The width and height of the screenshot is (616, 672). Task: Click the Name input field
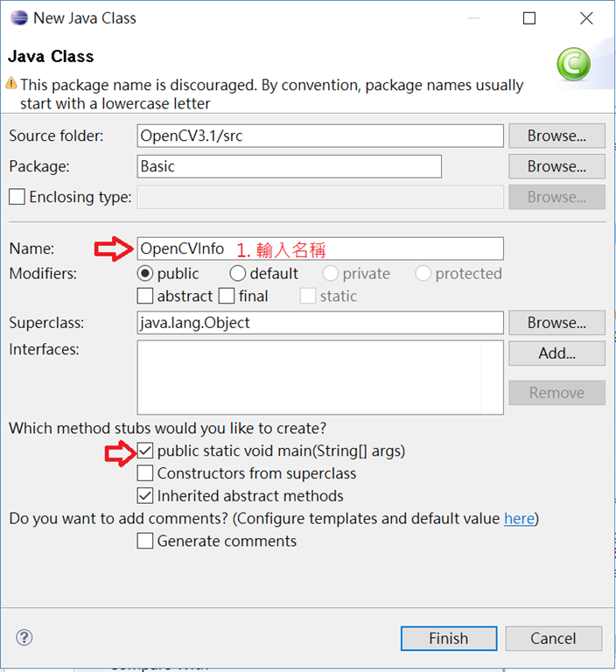click(320, 248)
